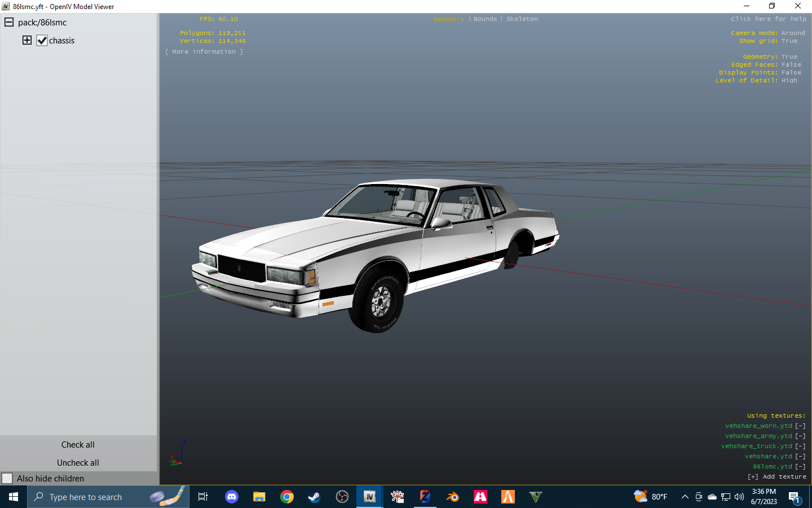Uncheck the chassis visibility checkbox
The image size is (812, 508).
tap(42, 40)
